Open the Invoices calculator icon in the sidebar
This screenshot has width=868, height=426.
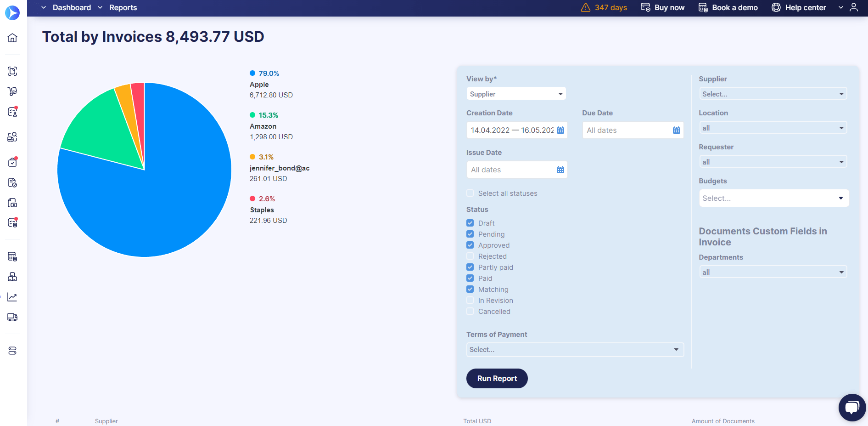[12, 256]
